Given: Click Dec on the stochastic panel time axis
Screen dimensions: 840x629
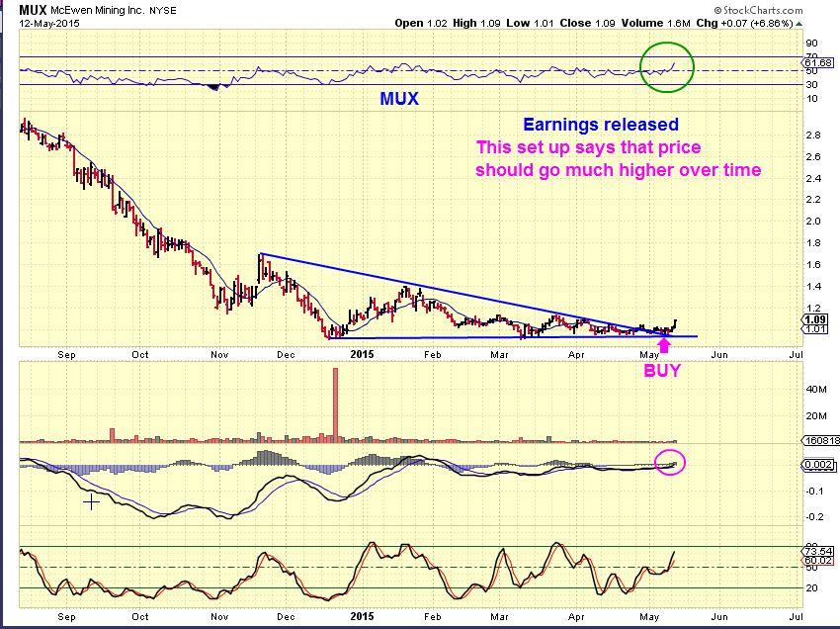Looking at the screenshot, I should [x=286, y=617].
